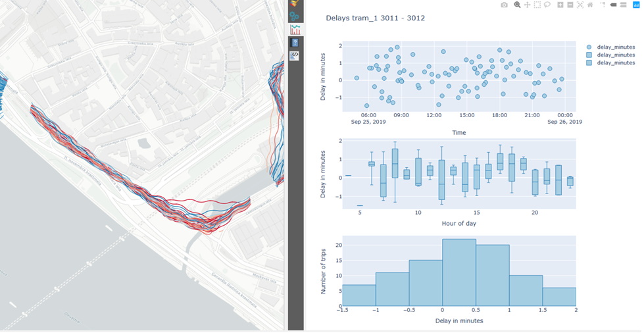644x333 pixels.
Task: Open the processing gears panel in sidebar
Action: tap(295, 16)
